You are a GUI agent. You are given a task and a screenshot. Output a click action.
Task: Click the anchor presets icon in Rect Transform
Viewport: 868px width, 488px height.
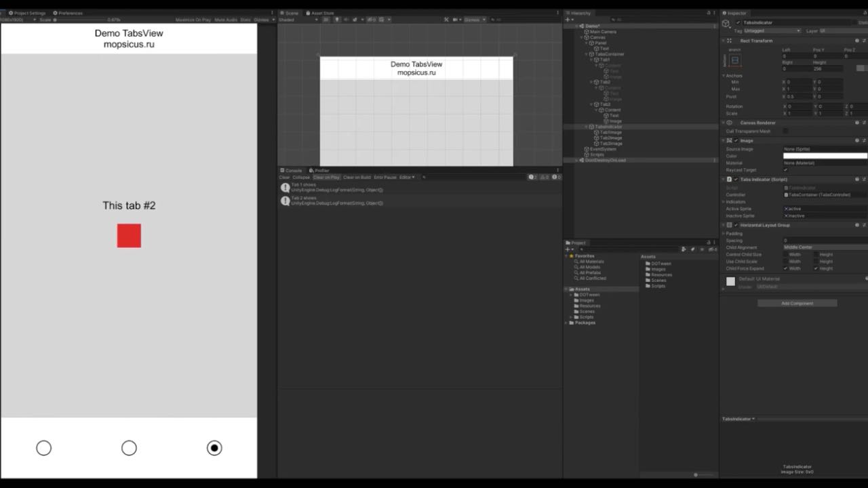coord(735,60)
